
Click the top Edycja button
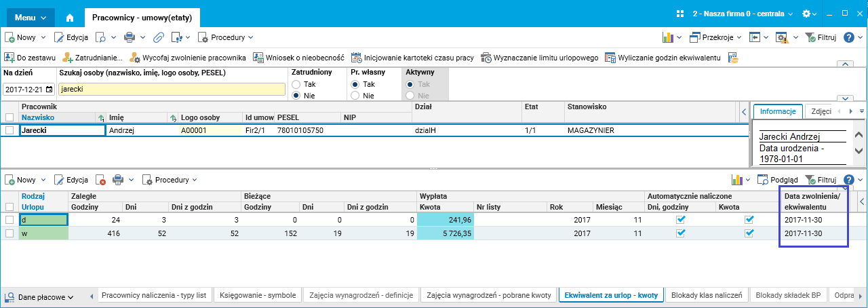click(x=72, y=37)
